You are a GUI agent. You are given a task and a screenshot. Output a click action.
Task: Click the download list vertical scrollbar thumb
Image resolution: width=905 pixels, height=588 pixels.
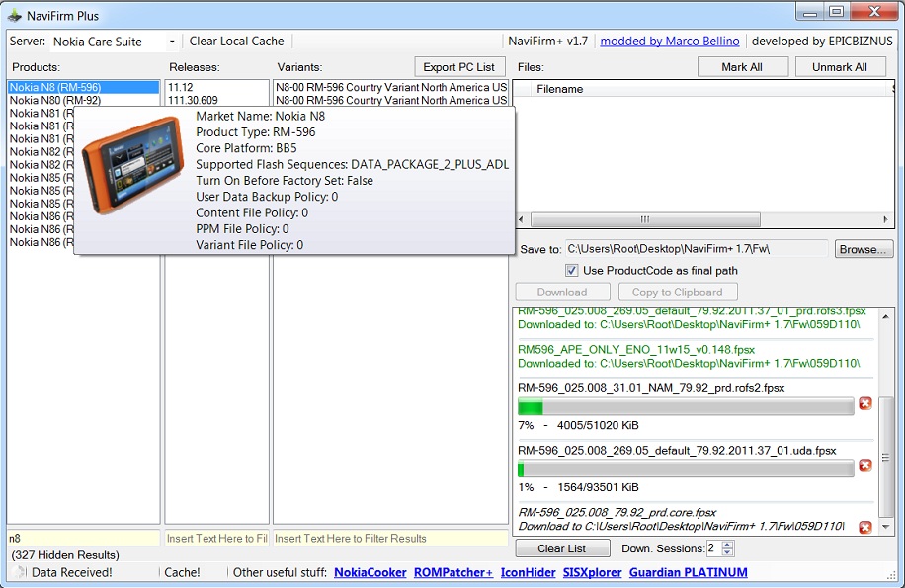pyautogui.click(x=886, y=457)
